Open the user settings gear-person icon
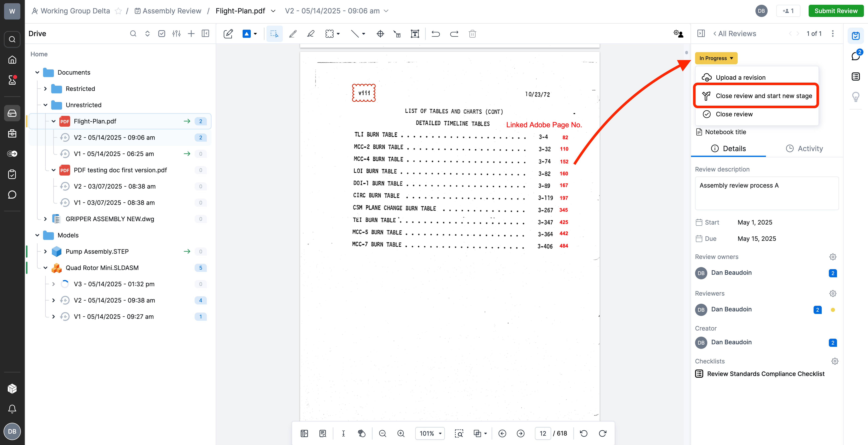868x445 pixels. click(x=678, y=34)
